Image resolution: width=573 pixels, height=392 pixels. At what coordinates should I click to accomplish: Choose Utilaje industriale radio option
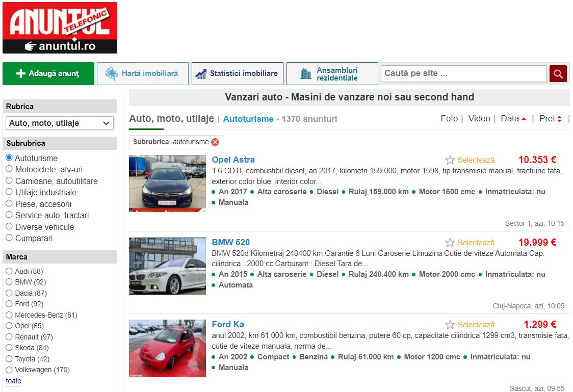(x=9, y=192)
